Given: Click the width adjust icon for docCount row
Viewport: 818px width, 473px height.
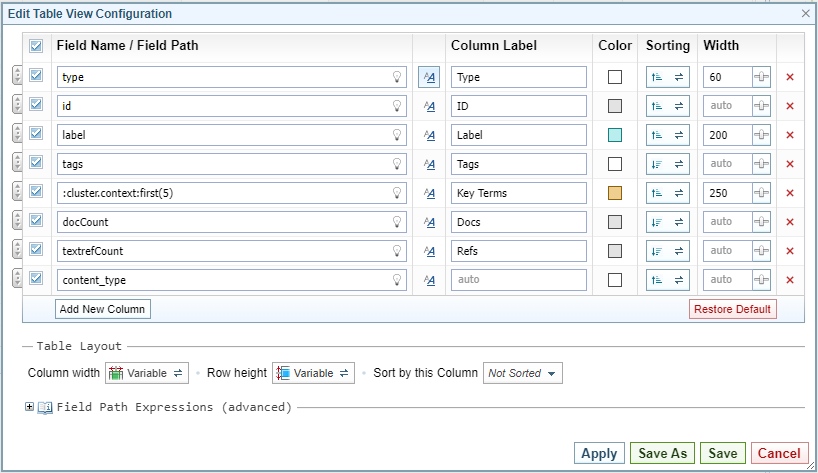Looking at the screenshot, I should pyautogui.click(x=762, y=222).
